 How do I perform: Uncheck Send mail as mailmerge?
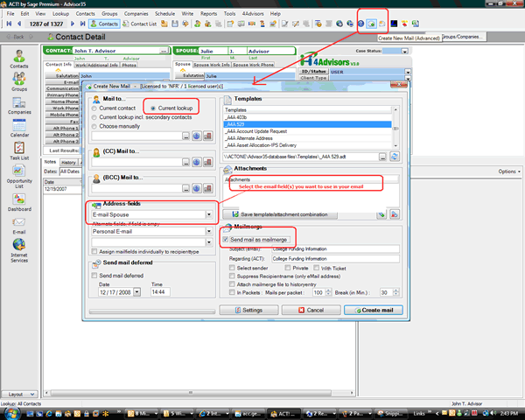(x=226, y=238)
